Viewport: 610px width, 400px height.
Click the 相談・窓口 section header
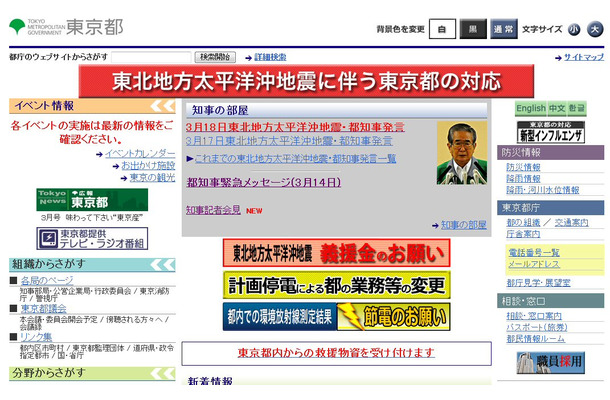coord(550,301)
